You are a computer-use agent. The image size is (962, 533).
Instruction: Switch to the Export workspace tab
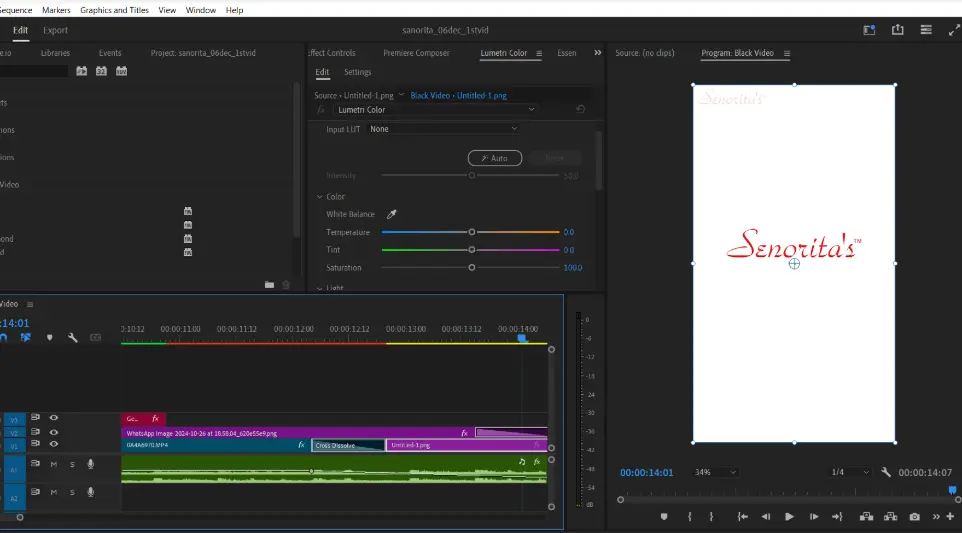pos(55,30)
